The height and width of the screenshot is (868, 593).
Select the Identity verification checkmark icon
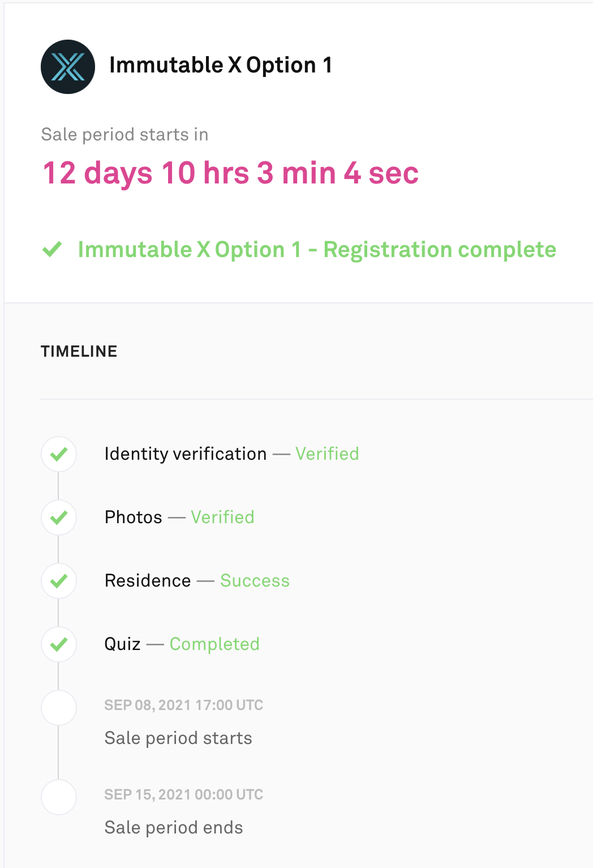[59, 454]
